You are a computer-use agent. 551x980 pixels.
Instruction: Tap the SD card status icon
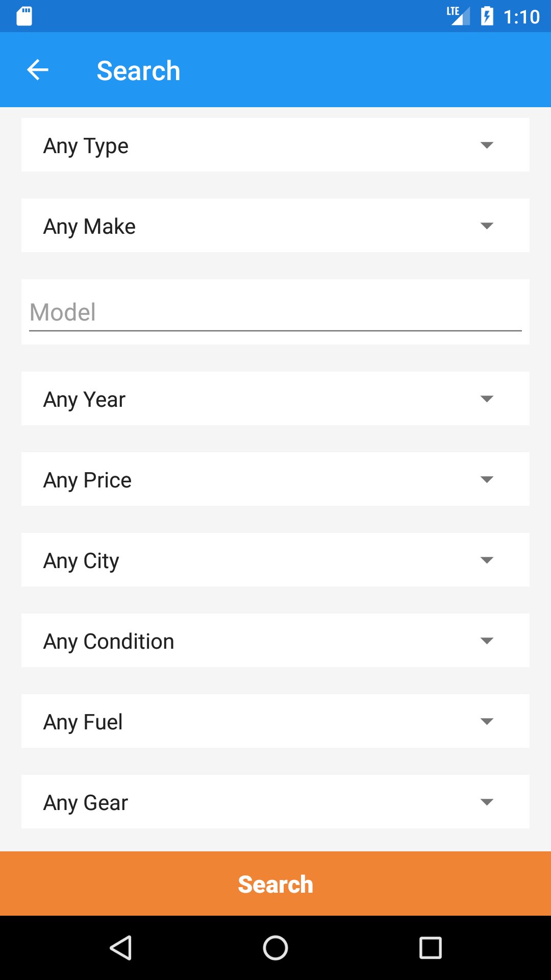[24, 16]
